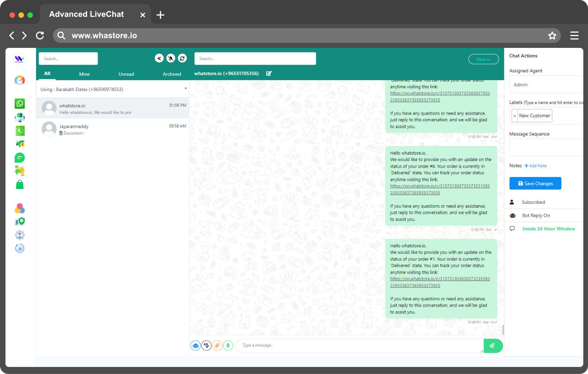Open the user settings gear icon

[20, 235]
